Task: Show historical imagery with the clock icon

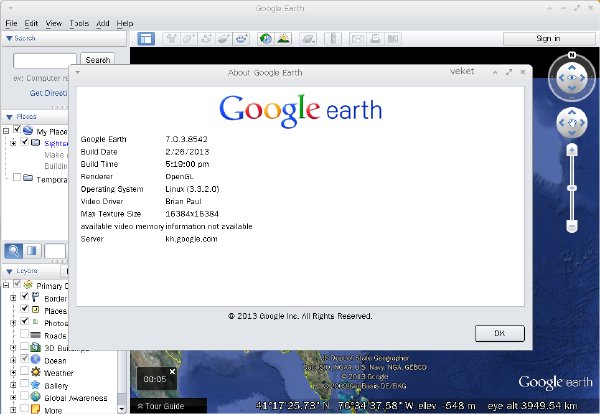Action: 266,39
